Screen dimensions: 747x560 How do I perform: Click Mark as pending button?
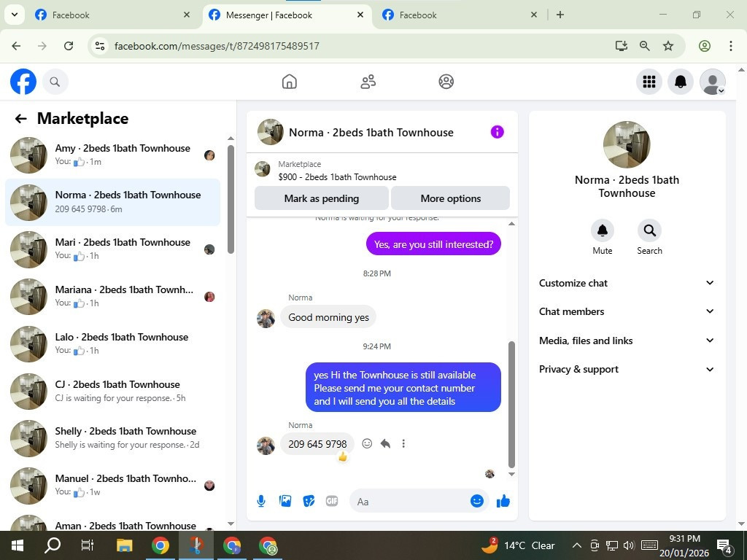[x=322, y=198]
